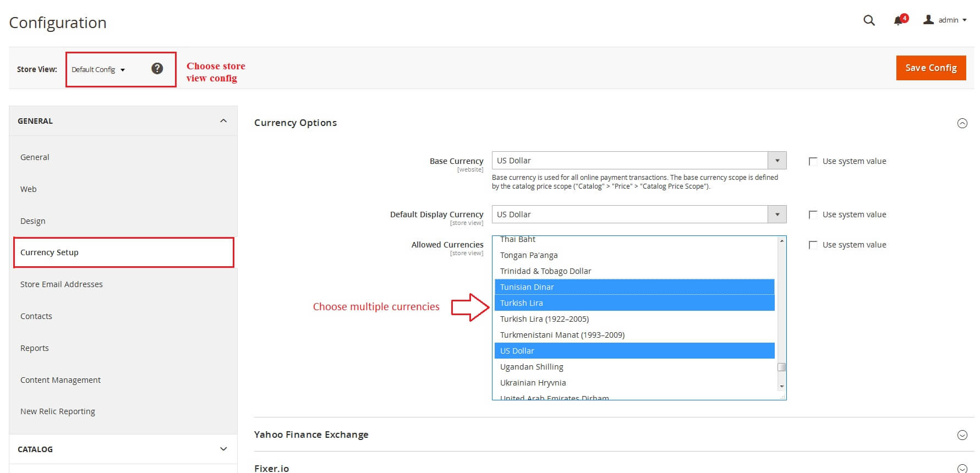Click the Allowed Currencies scrollbar thumb
This screenshot has height=473, width=980.
[x=781, y=367]
